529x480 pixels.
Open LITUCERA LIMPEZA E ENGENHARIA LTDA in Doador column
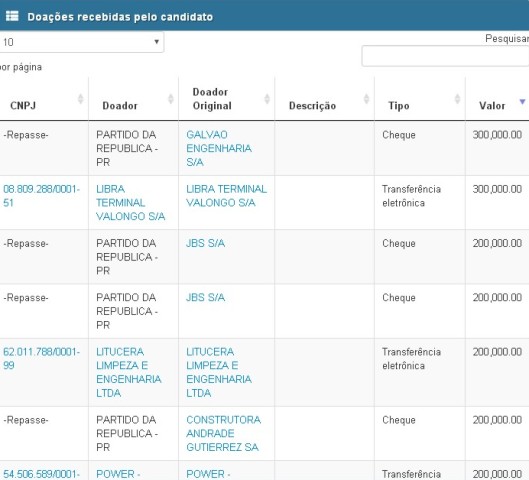(129, 372)
